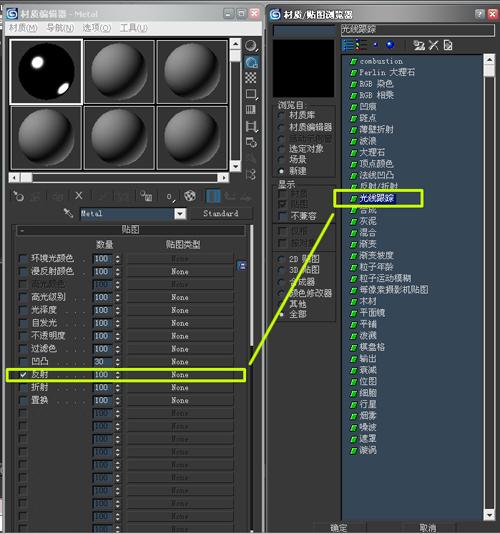
Task: Select the black glossy first sample slot
Action: 46,72
